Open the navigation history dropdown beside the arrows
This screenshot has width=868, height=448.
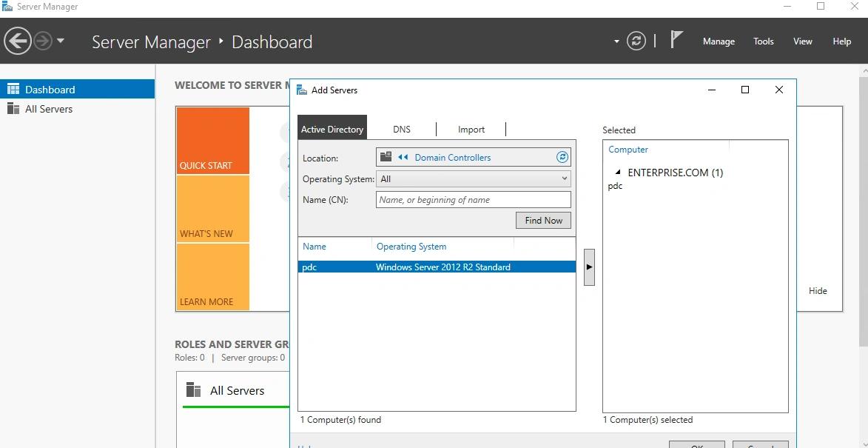tap(61, 41)
